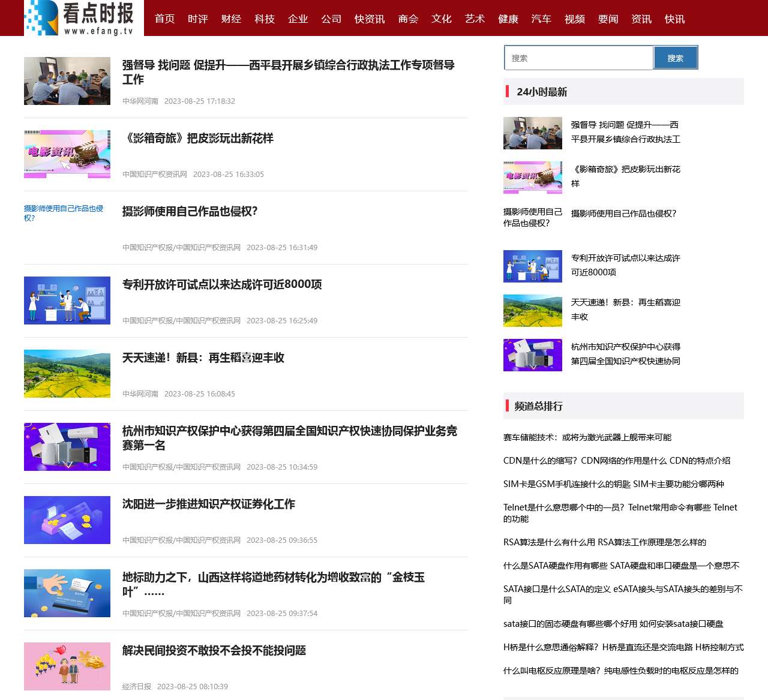Open the 《影箱奇旅》把皮影玩出新花样 headline

(198, 139)
